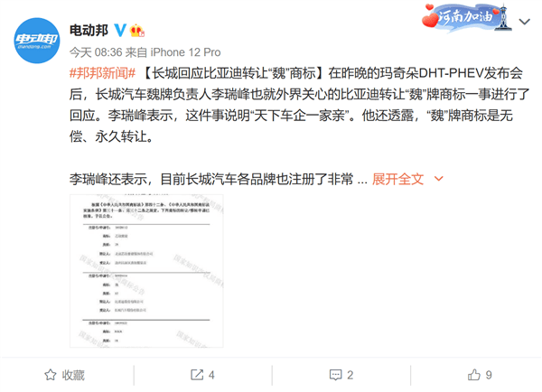Toggle the thumbs-up like icon
The height and width of the screenshot is (392, 542).
point(474,375)
